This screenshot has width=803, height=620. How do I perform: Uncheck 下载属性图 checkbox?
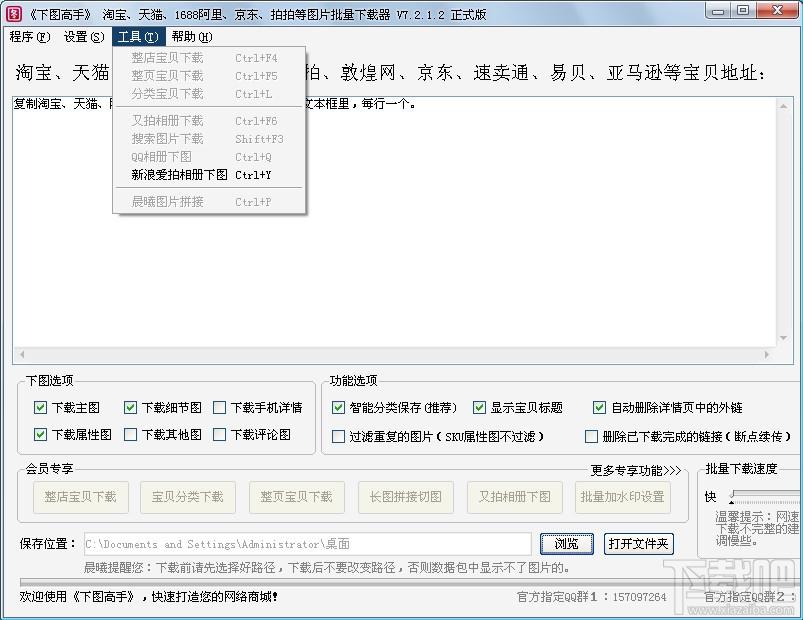(x=40, y=435)
